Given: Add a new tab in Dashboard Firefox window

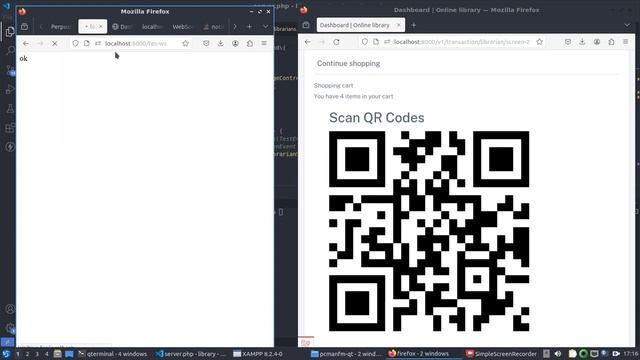Looking at the screenshot, I should pyautogui.click(x=413, y=25).
